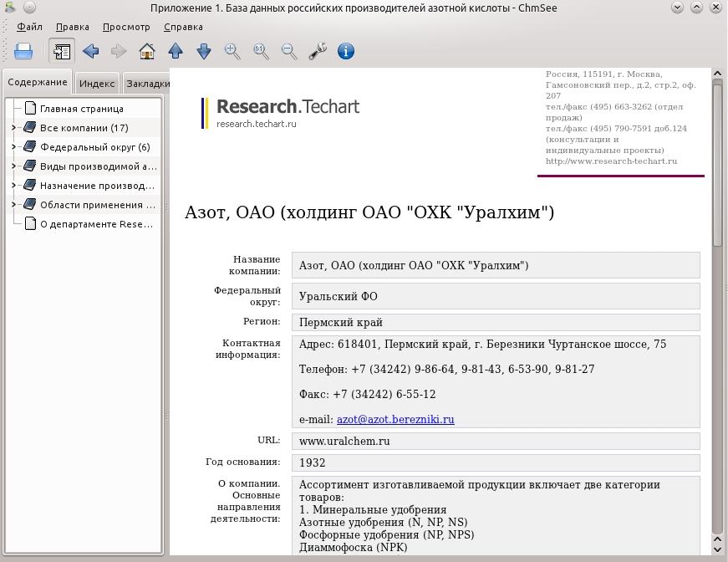728x562 pixels.
Task: Minimize the ChmSee window
Action: pyautogui.click(x=677, y=8)
